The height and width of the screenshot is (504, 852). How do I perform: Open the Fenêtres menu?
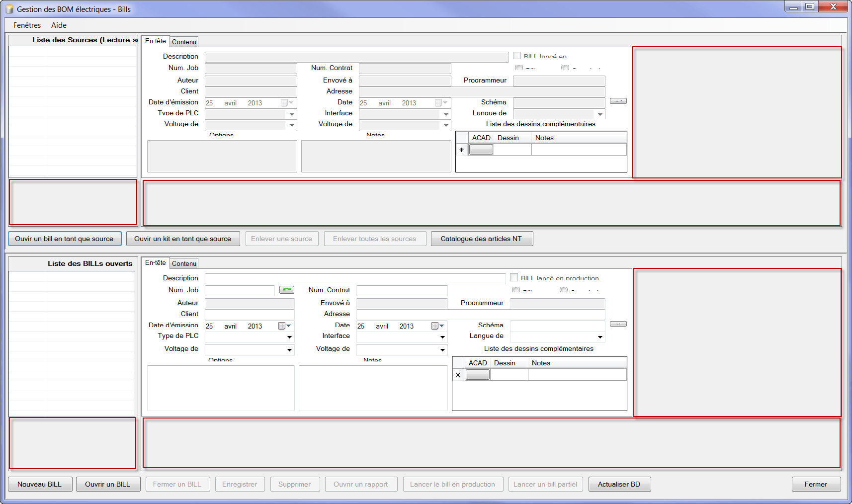pyautogui.click(x=27, y=25)
